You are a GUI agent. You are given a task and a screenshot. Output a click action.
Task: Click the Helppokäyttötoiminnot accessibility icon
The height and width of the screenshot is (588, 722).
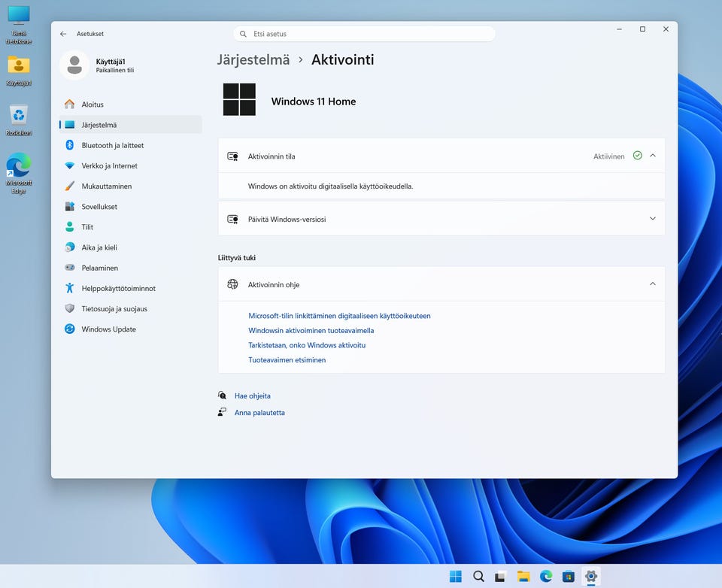69,288
